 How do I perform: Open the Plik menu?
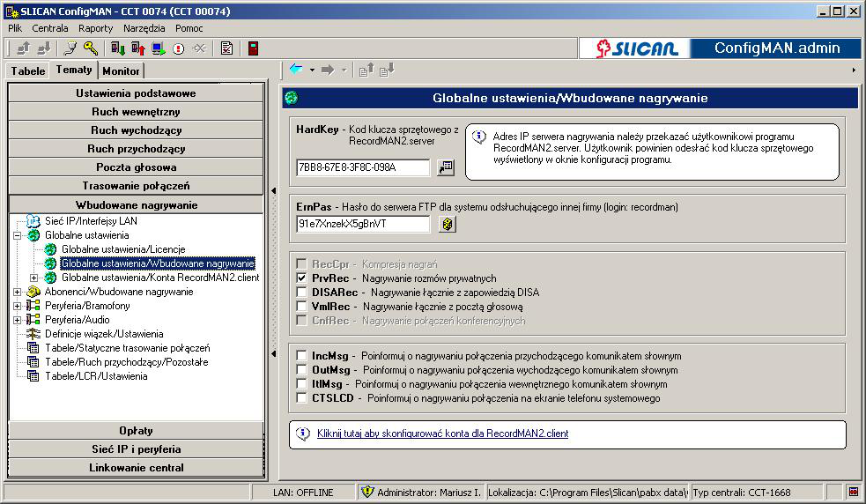click(15, 28)
